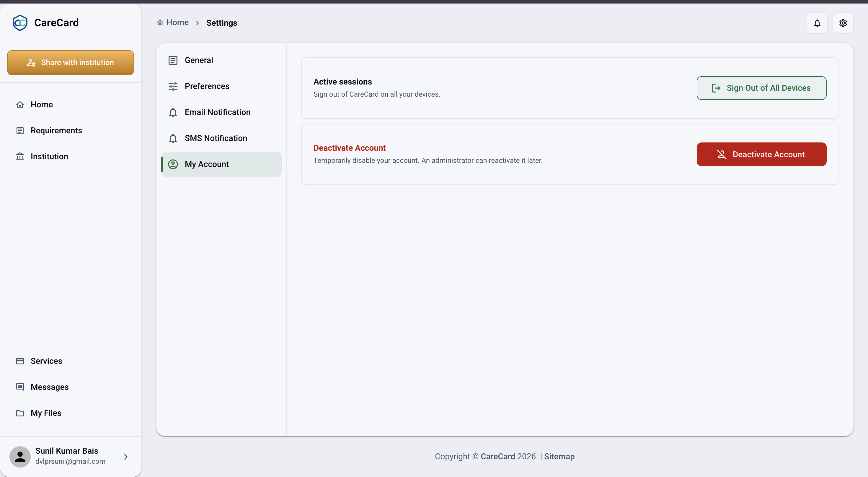This screenshot has width=868, height=477.
Task: Click the sidebar Home house icon
Action: point(20,105)
